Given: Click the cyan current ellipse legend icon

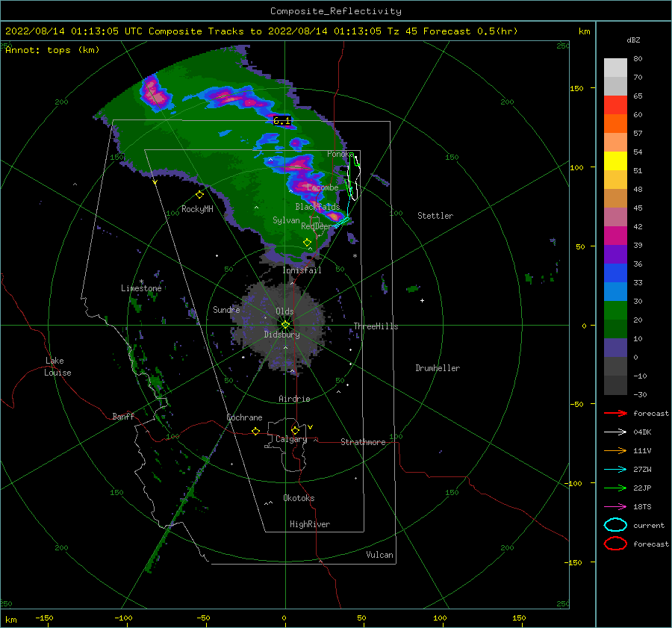Looking at the screenshot, I should point(615,525).
